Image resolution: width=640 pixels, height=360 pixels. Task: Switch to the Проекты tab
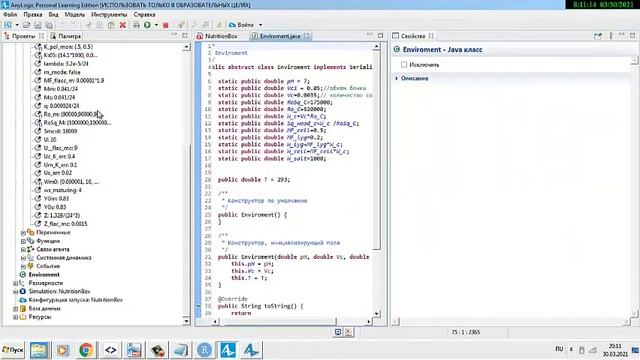click(x=23, y=36)
